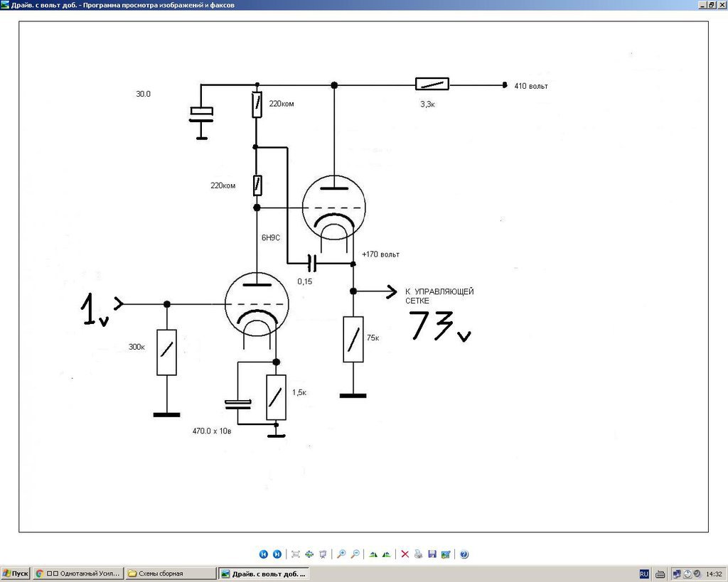Rotate the image counterclockwise
The height and width of the screenshot is (582, 728).
(387, 554)
